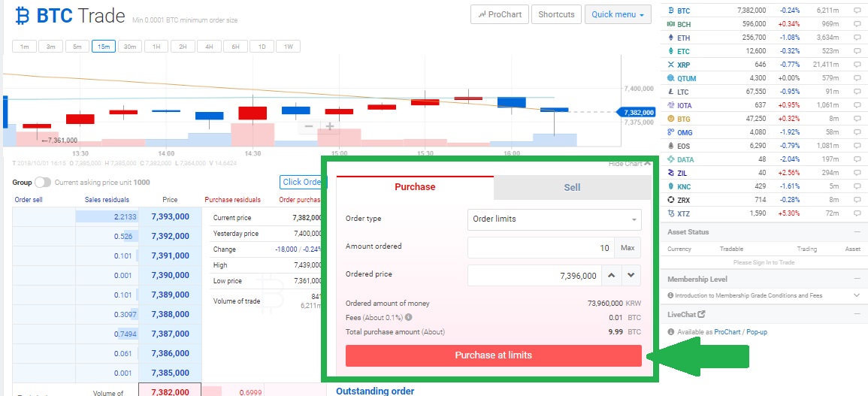Click the BCH coin icon
Viewport: 868px width, 396px height.
[671, 24]
